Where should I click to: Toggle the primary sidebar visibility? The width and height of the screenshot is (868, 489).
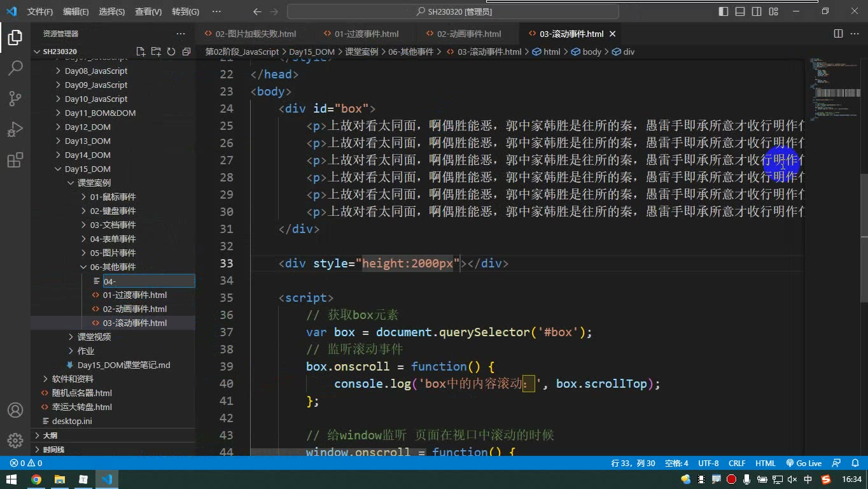pos(724,11)
